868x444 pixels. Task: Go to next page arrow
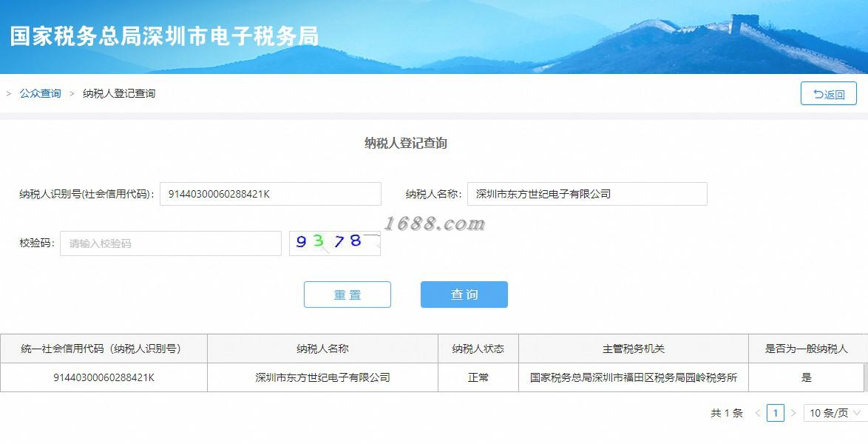[793, 413]
